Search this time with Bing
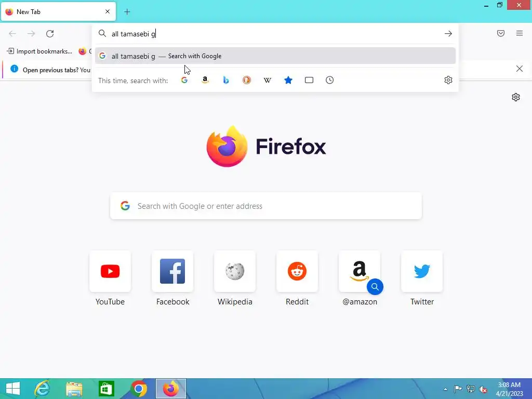The image size is (532, 399). [x=226, y=80]
